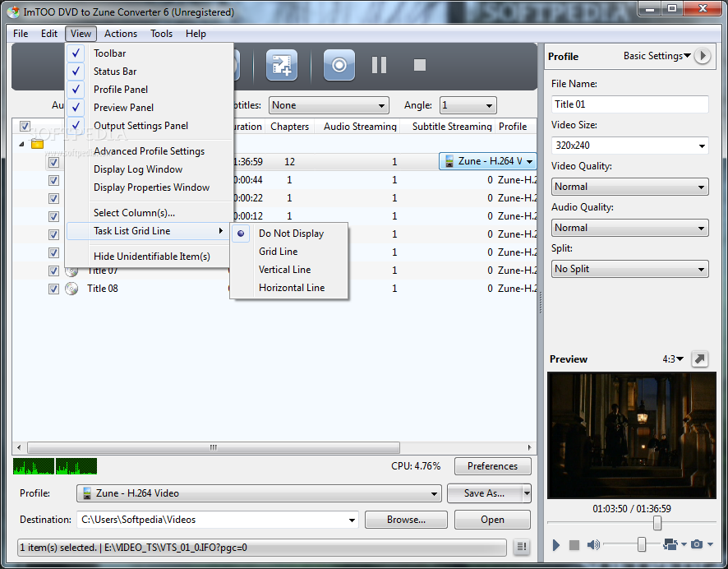The height and width of the screenshot is (569, 728).
Task: Open the Audio Quality dropdown
Action: point(630,228)
